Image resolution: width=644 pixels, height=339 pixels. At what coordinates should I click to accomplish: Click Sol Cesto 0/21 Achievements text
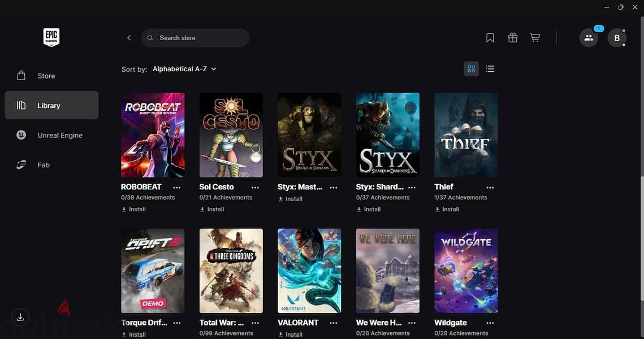226,197
